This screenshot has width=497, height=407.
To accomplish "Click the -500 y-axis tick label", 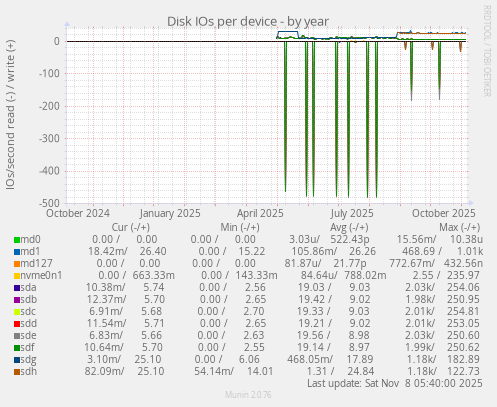I will coord(49,203).
